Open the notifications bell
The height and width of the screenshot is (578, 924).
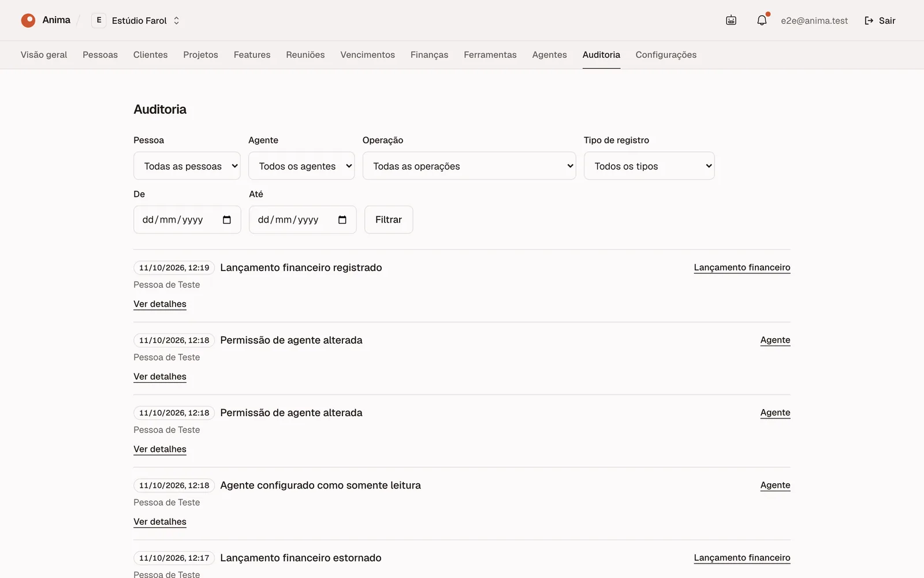[x=762, y=20]
